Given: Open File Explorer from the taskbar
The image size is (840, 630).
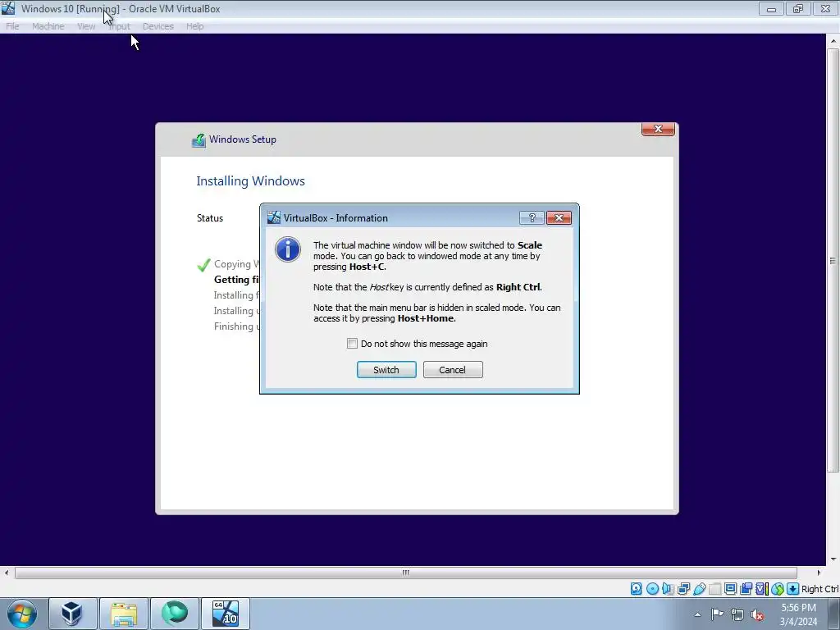Looking at the screenshot, I should pos(124,614).
